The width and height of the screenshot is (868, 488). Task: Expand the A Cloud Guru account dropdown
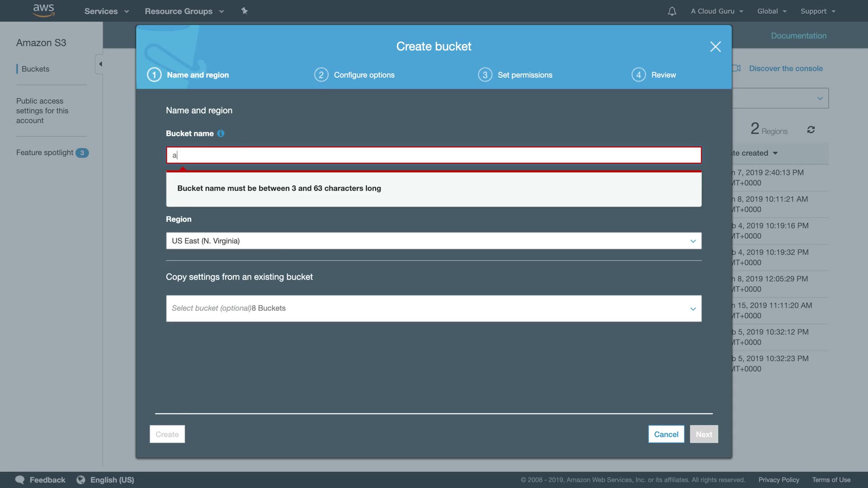tap(717, 11)
